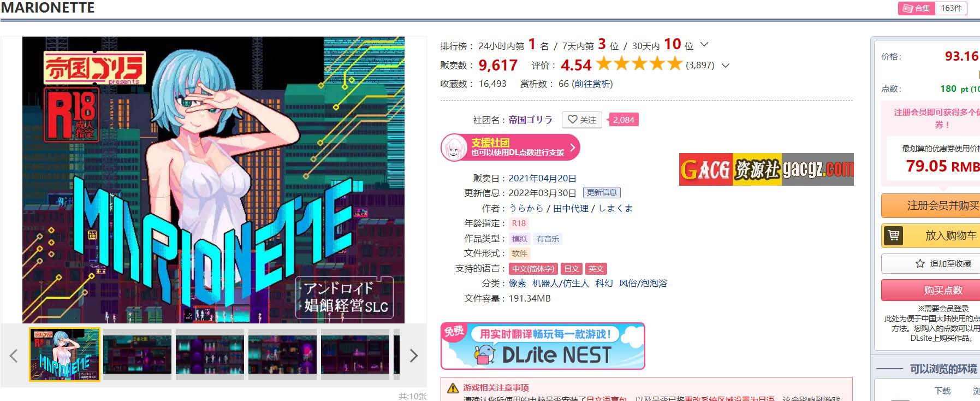Select the second screenshot thumbnail
The image size is (980, 401).
pyautogui.click(x=137, y=355)
